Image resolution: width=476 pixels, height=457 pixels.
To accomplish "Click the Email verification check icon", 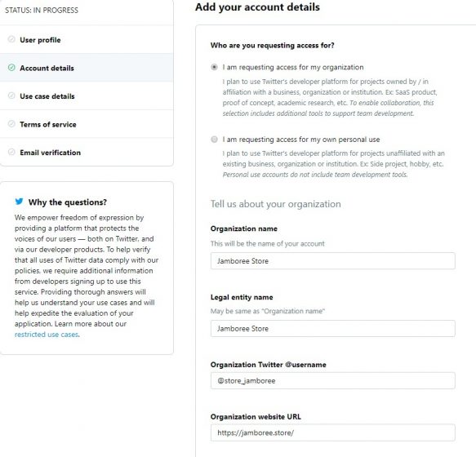I will tap(11, 152).
